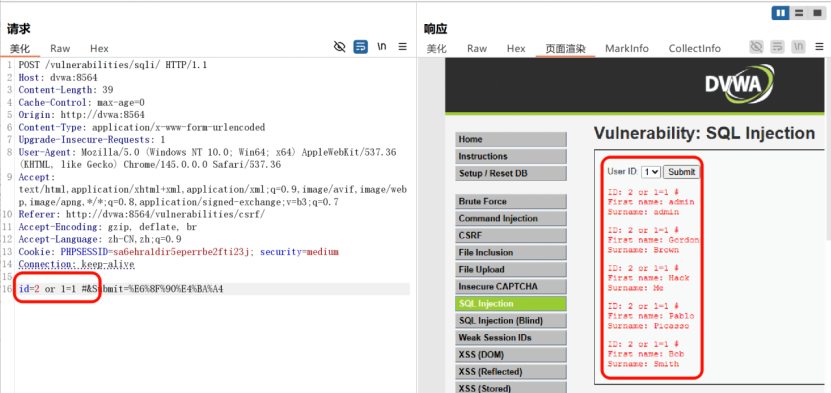This screenshot has width=831, height=393.
Task: Open Weak Session IDs menu item
Action: tap(511, 337)
